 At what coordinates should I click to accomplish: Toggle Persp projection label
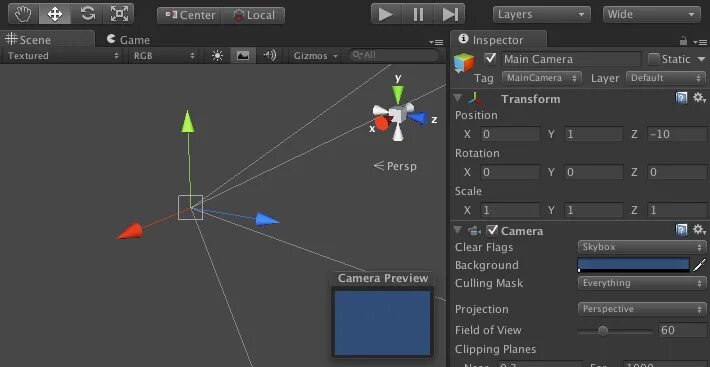[395, 166]
